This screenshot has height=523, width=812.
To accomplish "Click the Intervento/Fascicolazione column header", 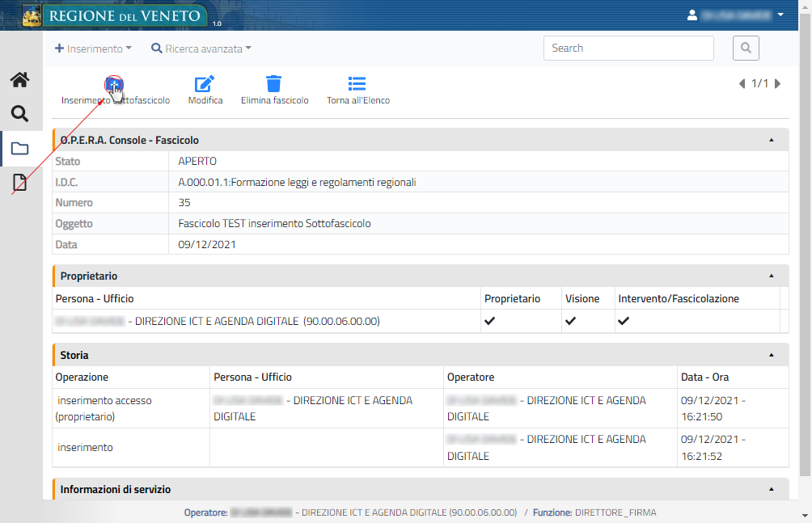I will coord(679,299).
